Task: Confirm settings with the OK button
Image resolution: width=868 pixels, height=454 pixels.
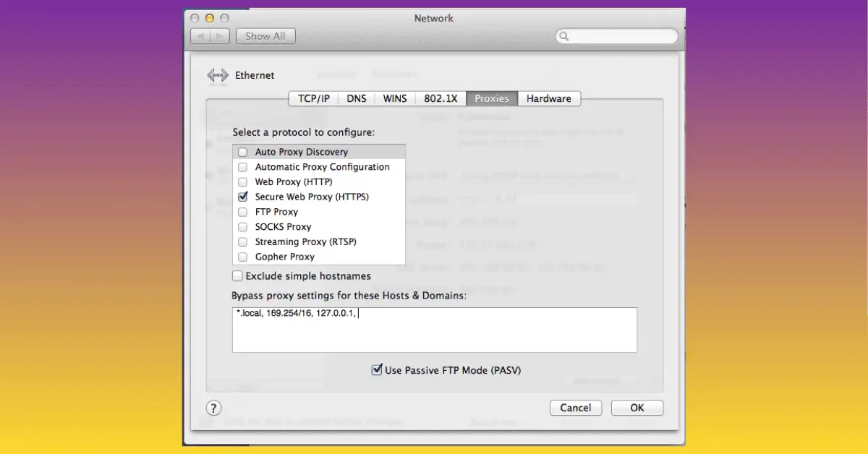Action: pyautogui.click(x=637, y=407)
